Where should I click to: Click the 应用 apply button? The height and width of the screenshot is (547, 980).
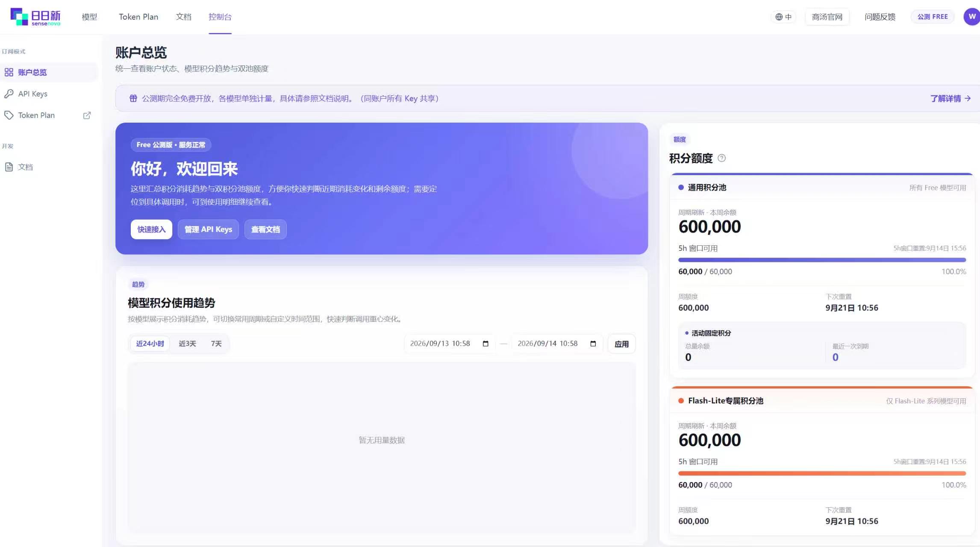coord(621,344)
